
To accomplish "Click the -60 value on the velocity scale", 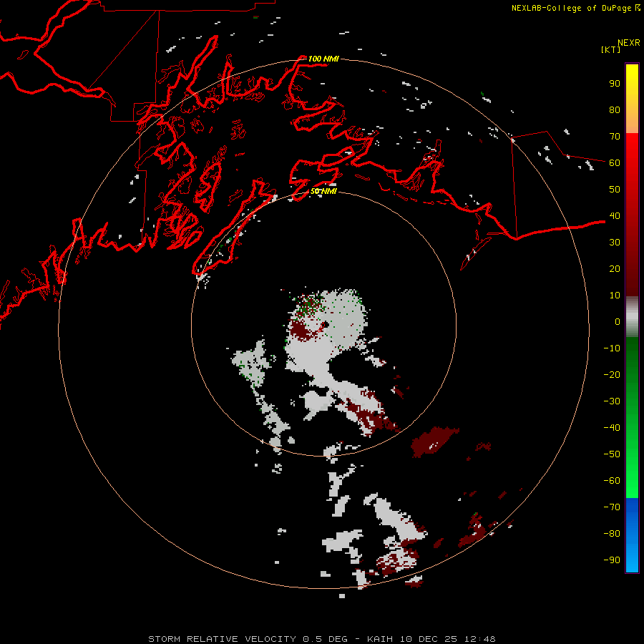I will click(612, 481).
